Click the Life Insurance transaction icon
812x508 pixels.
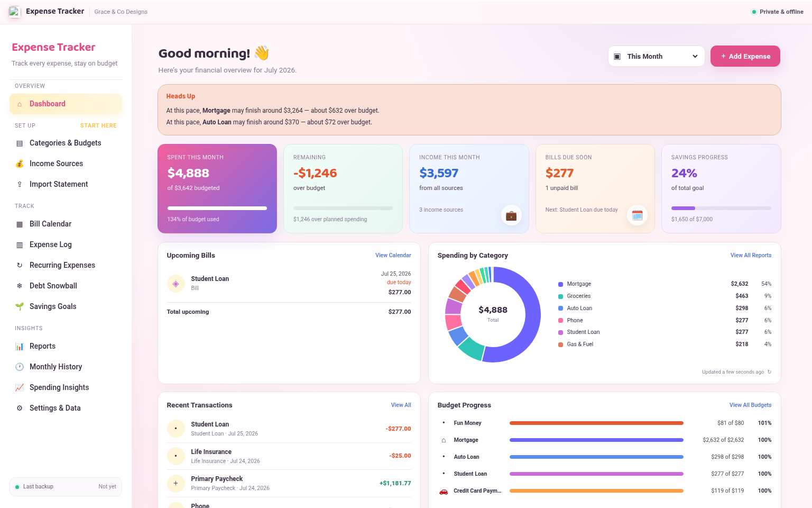pos(176,456)
